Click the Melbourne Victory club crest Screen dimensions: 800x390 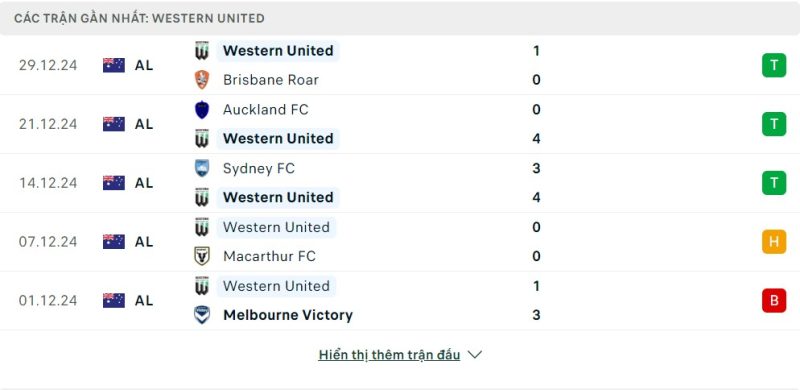click(202, 314)
